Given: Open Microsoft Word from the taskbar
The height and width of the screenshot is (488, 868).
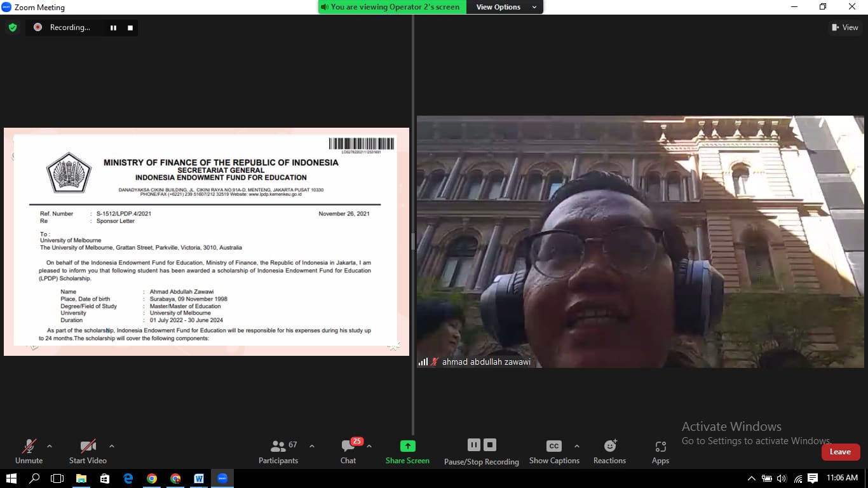Looking at the screenshot, I should click(x=199, y=478).
